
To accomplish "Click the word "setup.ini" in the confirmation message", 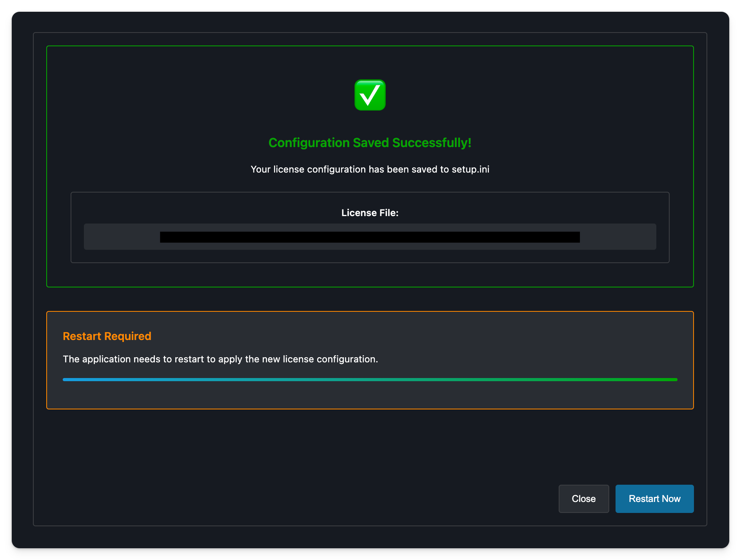I will [470, 169].
